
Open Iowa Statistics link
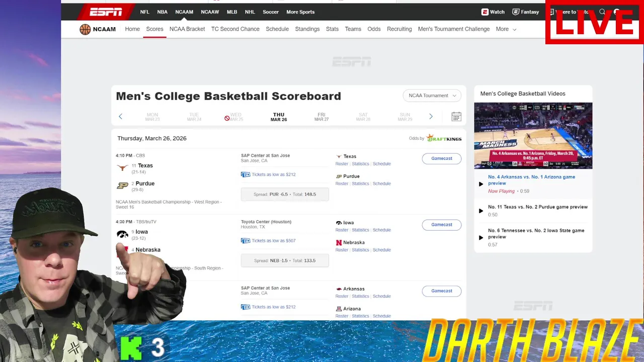[360, 230]
